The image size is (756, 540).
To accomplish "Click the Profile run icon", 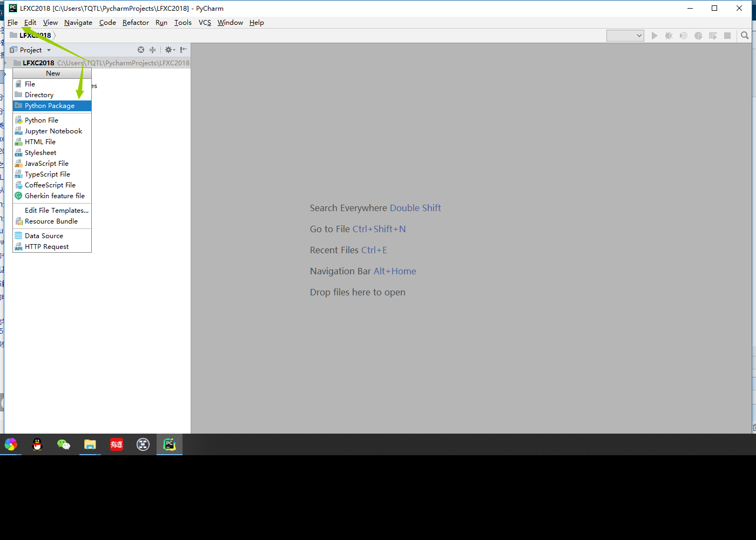I will click(x=698, y=36).
